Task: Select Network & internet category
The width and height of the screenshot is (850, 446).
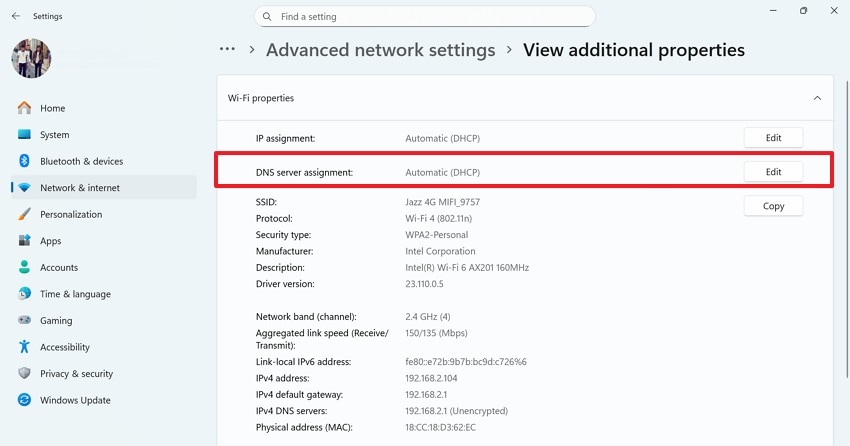Action: click(x=104, y=188)
